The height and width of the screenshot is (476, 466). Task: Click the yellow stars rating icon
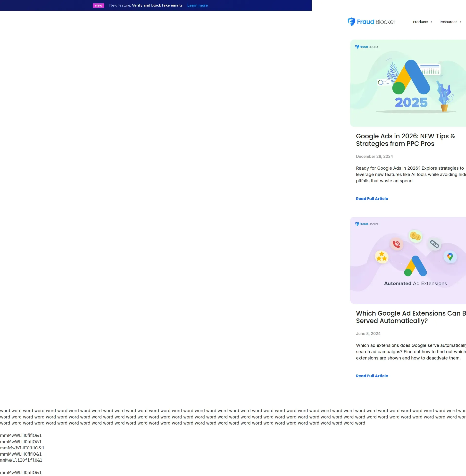pos(382,257)
